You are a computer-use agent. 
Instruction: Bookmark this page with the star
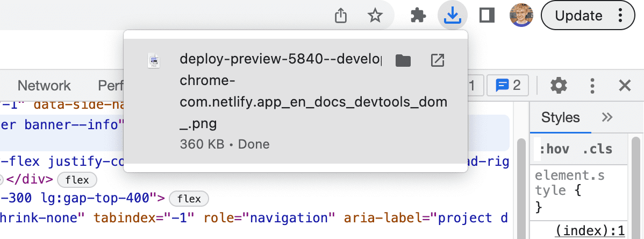(375, 16)
